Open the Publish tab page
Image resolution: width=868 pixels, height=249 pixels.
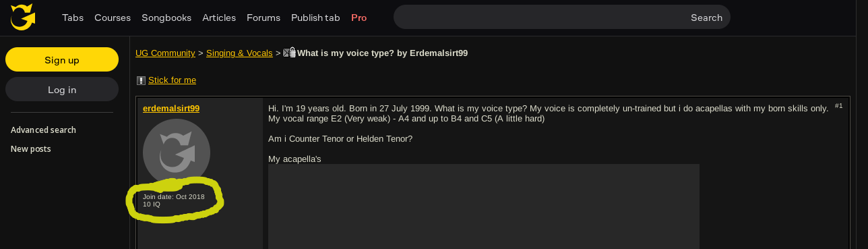315,18
